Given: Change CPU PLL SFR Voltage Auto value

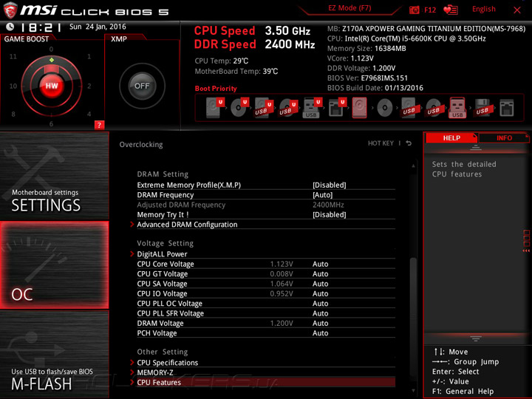Looking at the screenshot, I should point(320,313).
